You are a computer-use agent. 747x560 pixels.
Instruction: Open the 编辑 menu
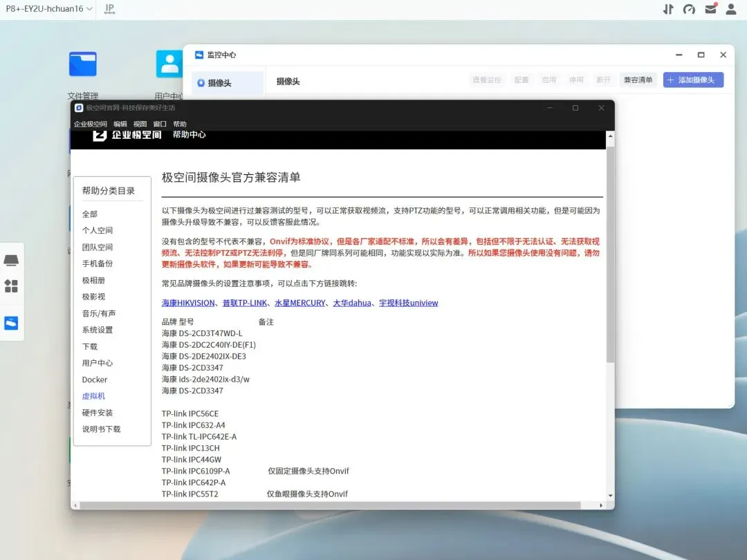(120, 124)
